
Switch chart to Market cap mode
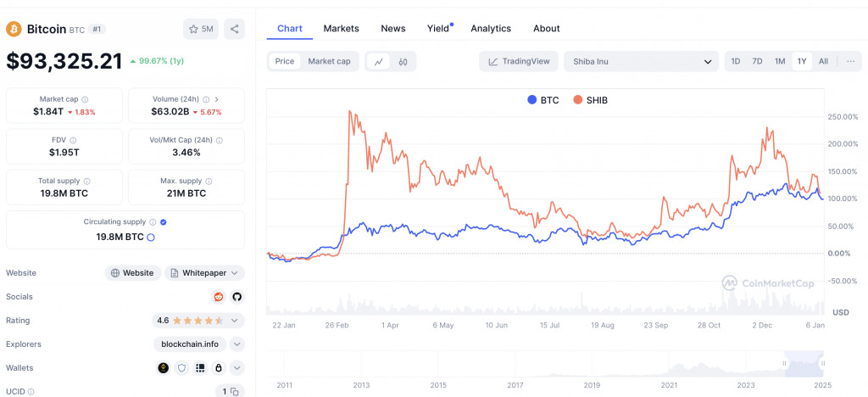pos(330,61)
